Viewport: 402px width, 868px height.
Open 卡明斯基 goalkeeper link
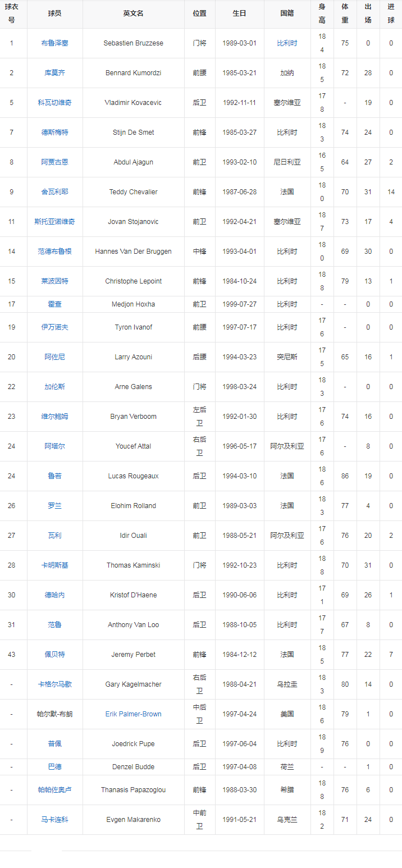pyautogui.click(x=54, y=565)
